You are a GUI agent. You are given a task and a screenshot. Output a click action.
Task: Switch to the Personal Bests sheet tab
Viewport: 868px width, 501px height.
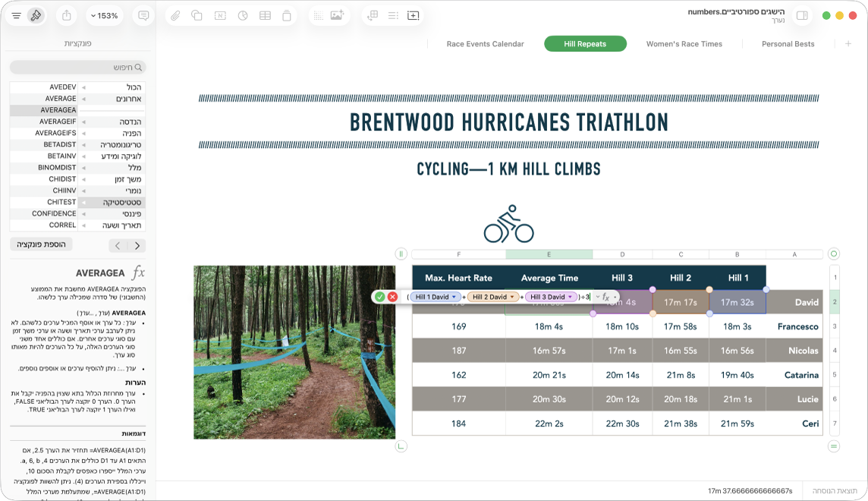pyautogui.click(x=788, y=44)
